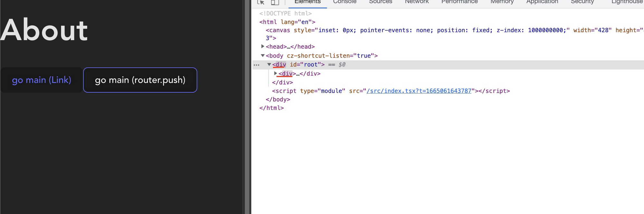Select the nested <div>…</div> row text
Viewport: 644px width, 214px height.
[299, 74]
